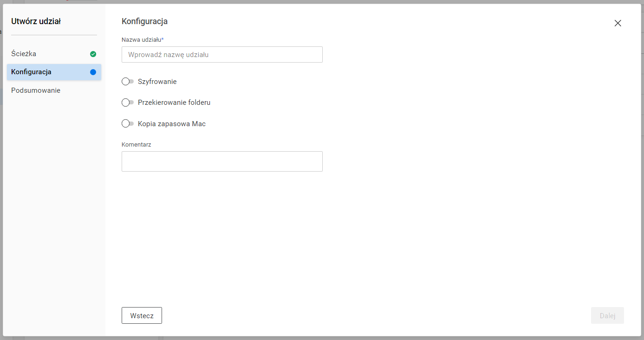This screenshot has height=340, width=644.
Task: Click the blue dot status indicator
Action: coord(93,72)
